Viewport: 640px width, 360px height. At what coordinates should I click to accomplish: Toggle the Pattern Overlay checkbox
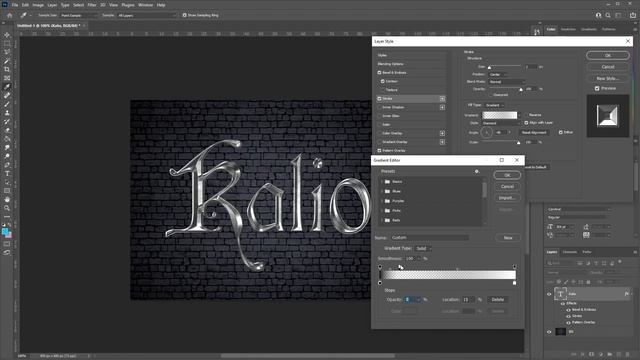[379, 151]
